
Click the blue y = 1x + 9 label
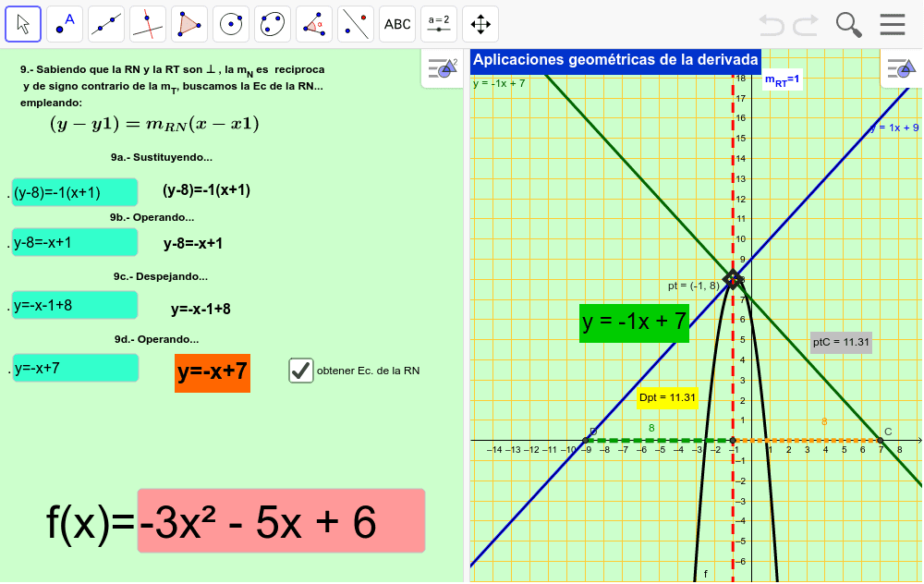pos(894,128)
